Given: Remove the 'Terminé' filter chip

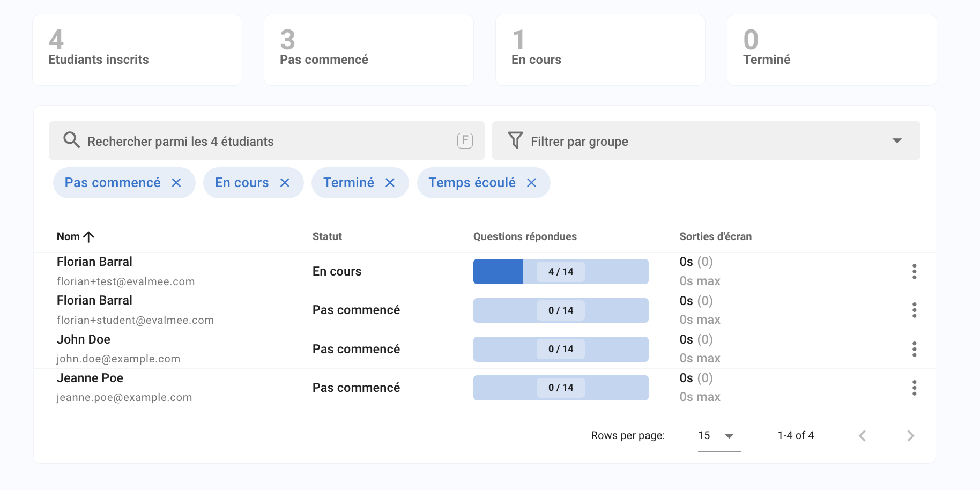Looking at the screenshot, I should pyautogui.click(x=390, y=183).
